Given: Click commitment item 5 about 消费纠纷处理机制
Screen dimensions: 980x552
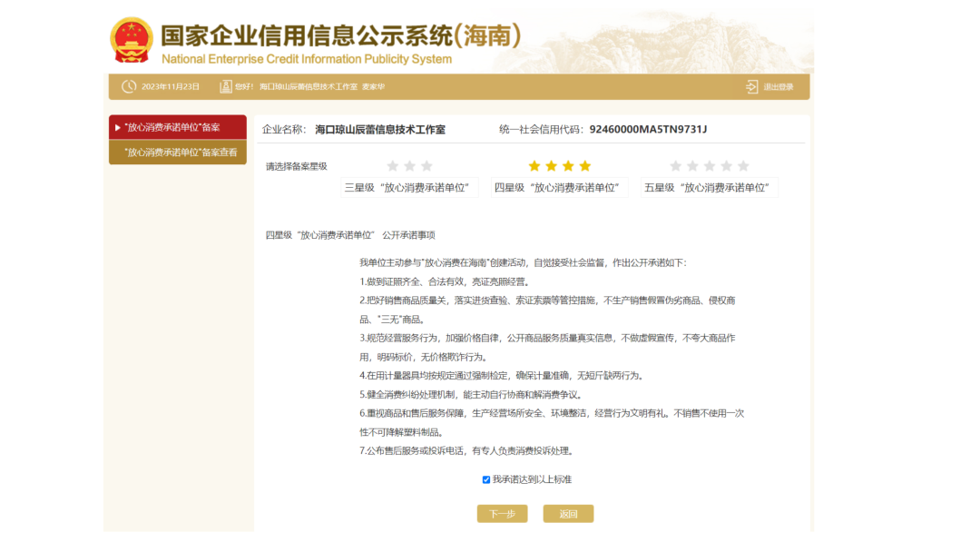Looking at the screenshot, I should tap(472, 394).
